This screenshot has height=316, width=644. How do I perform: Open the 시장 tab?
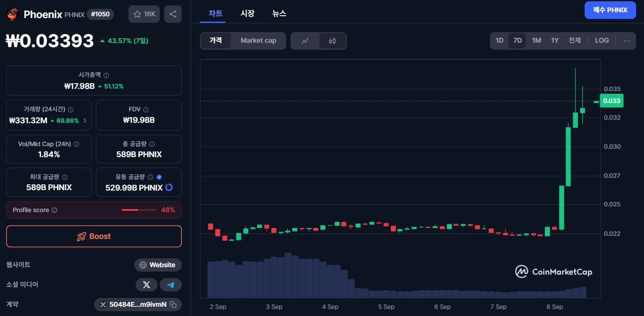coord(247,13)
